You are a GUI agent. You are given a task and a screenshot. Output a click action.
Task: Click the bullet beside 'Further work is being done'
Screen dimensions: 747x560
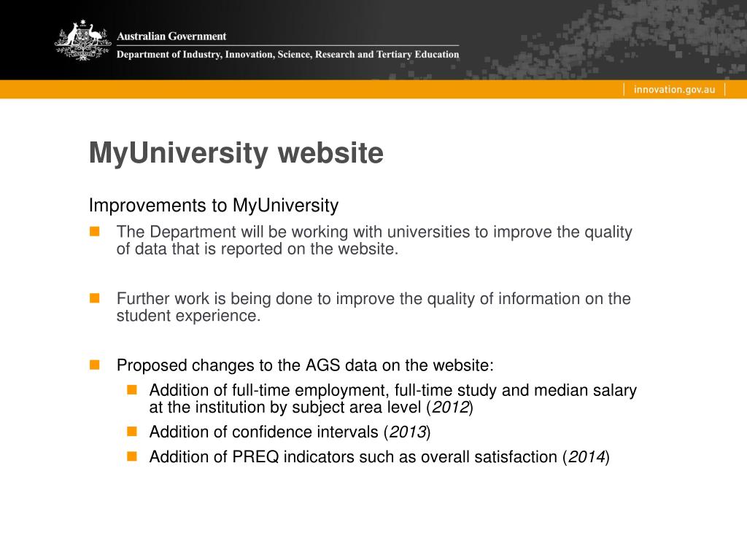pos(94,298)
